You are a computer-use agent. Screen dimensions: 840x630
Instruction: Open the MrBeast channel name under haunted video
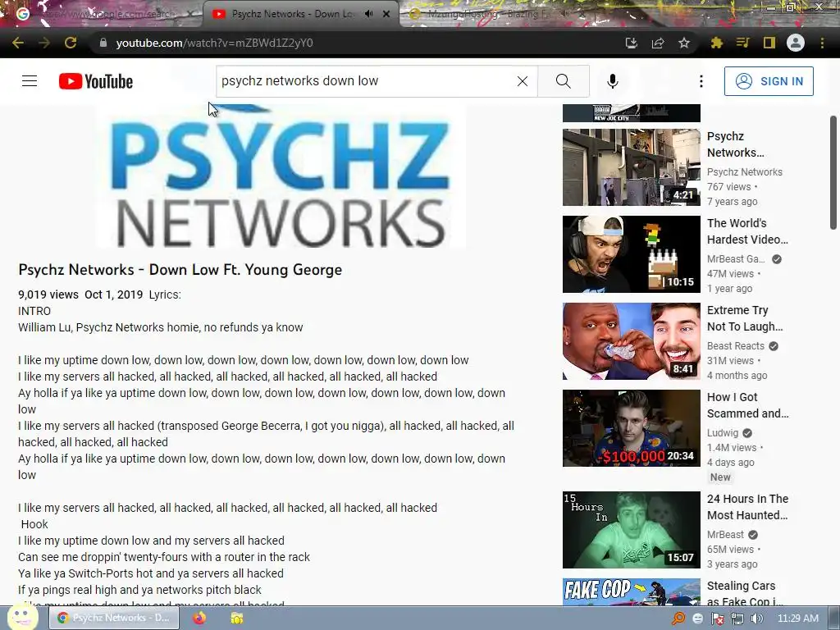pyautogui.click(x=725, y=535)
